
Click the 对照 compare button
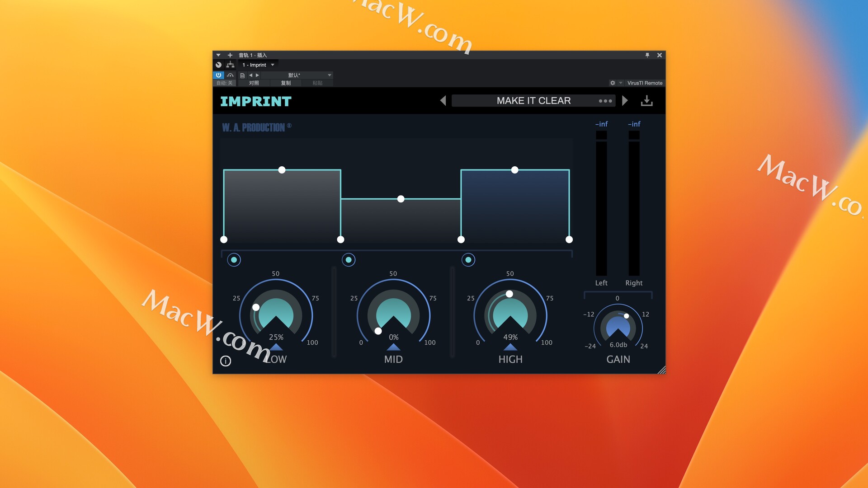pyautogui.click(x=254, y=83)
